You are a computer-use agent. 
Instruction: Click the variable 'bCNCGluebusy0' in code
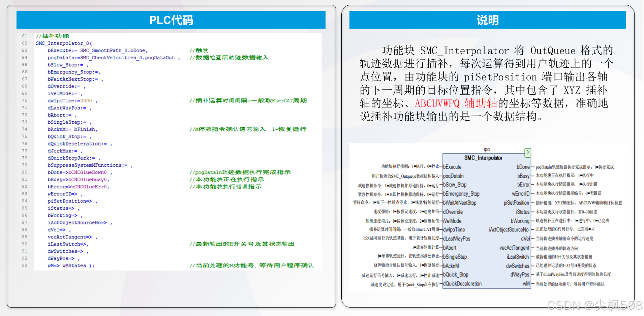click(88, 180)
